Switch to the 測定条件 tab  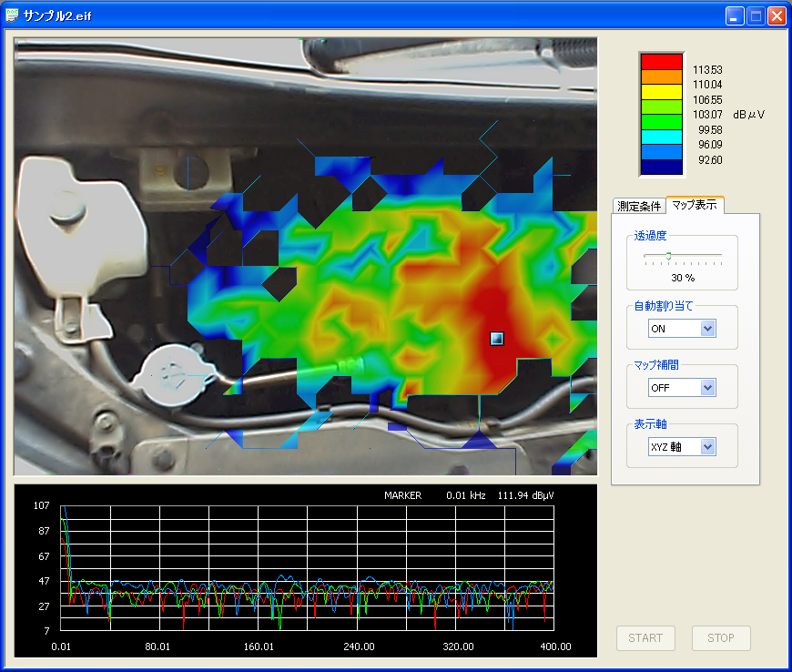click(x=638, y=205)
